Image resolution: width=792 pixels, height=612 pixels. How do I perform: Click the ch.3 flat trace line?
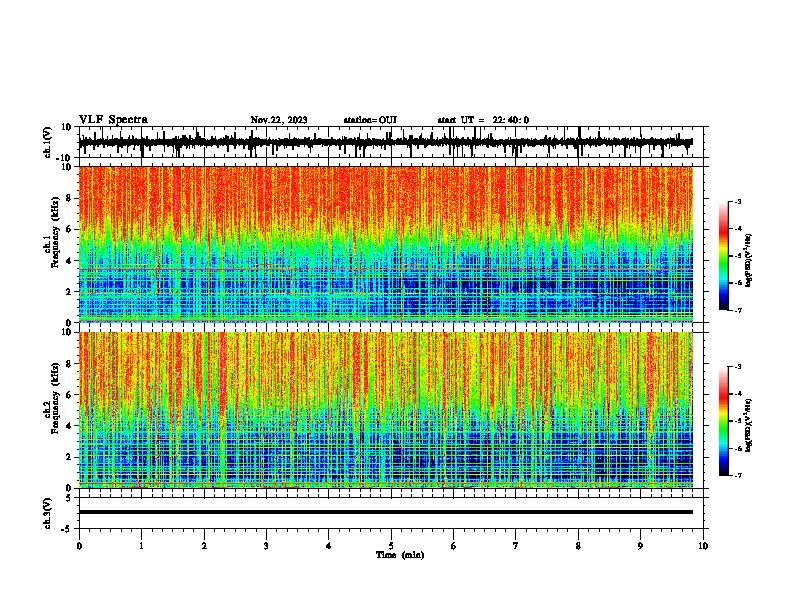point(386,512)
